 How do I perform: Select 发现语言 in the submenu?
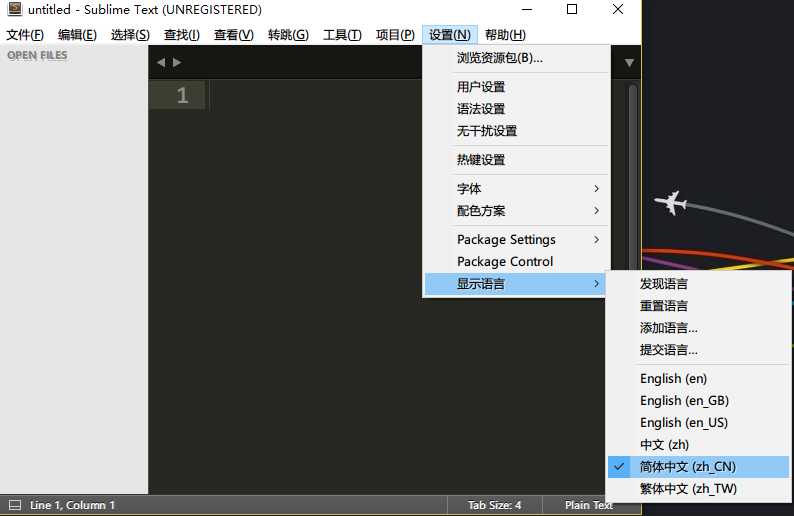tap(698, 284)
